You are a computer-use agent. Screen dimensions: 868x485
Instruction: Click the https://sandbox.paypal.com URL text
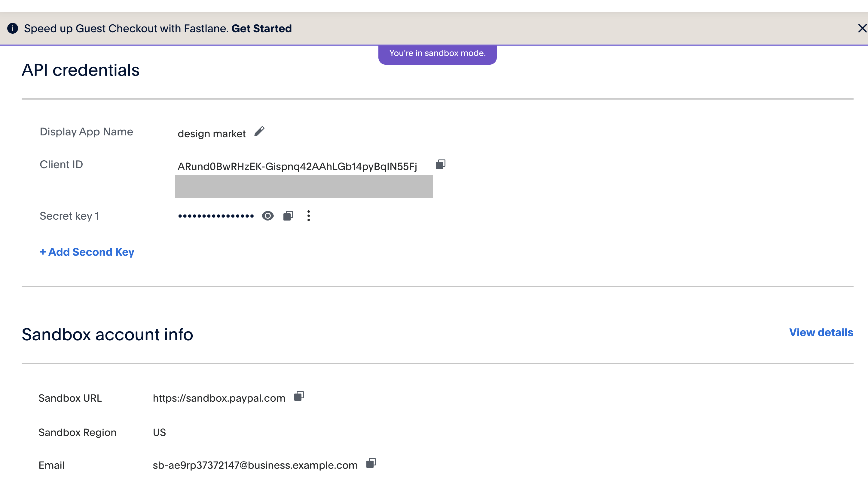[219, 398]
